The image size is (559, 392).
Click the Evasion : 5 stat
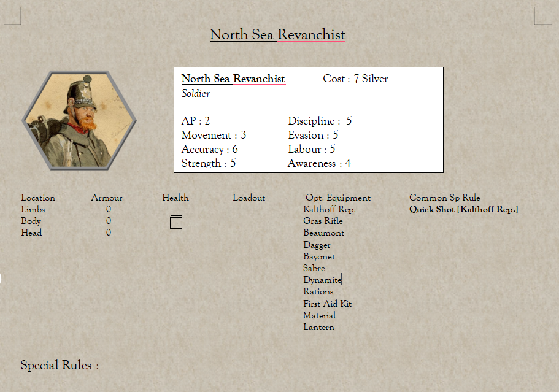pos(313,135)
